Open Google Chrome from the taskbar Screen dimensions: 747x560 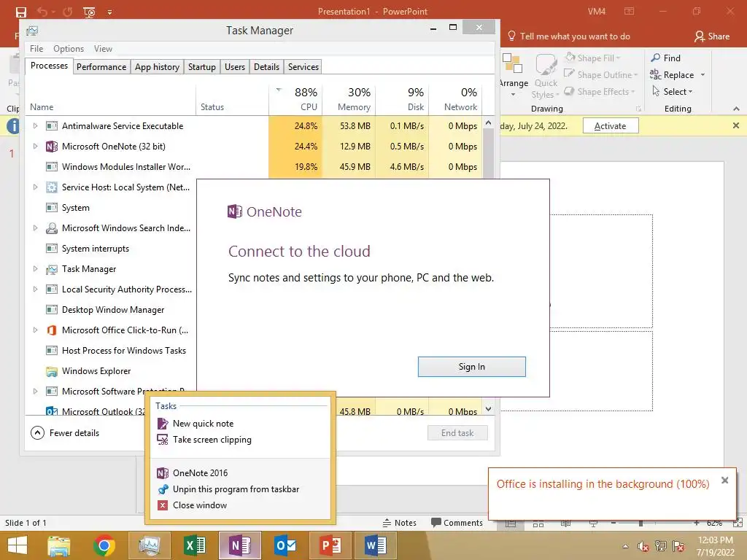[x=104, y=545]
